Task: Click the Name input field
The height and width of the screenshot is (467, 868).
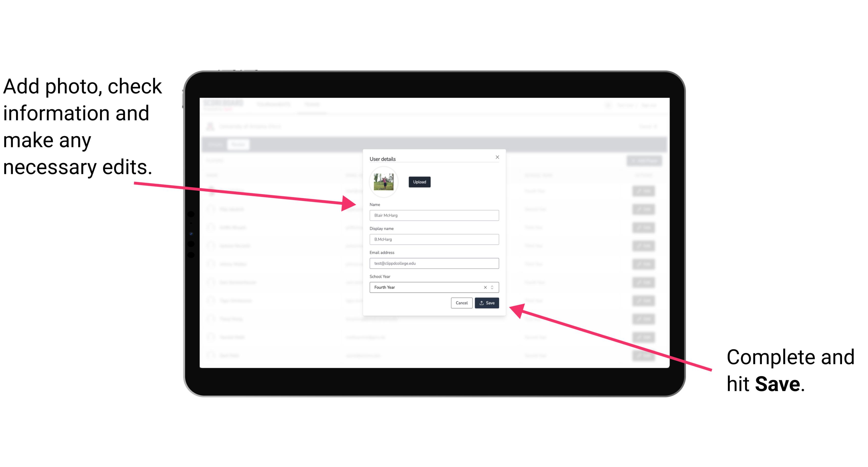Action: (434, 216)
